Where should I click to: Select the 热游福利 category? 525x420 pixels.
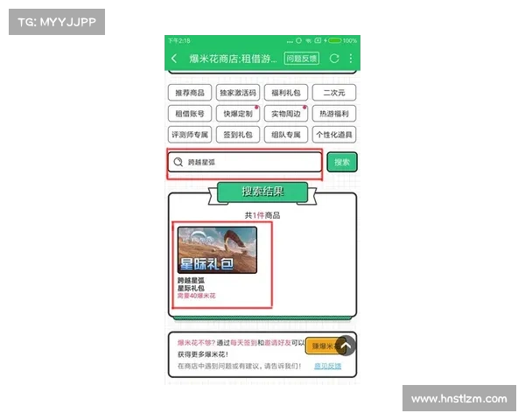334,114
